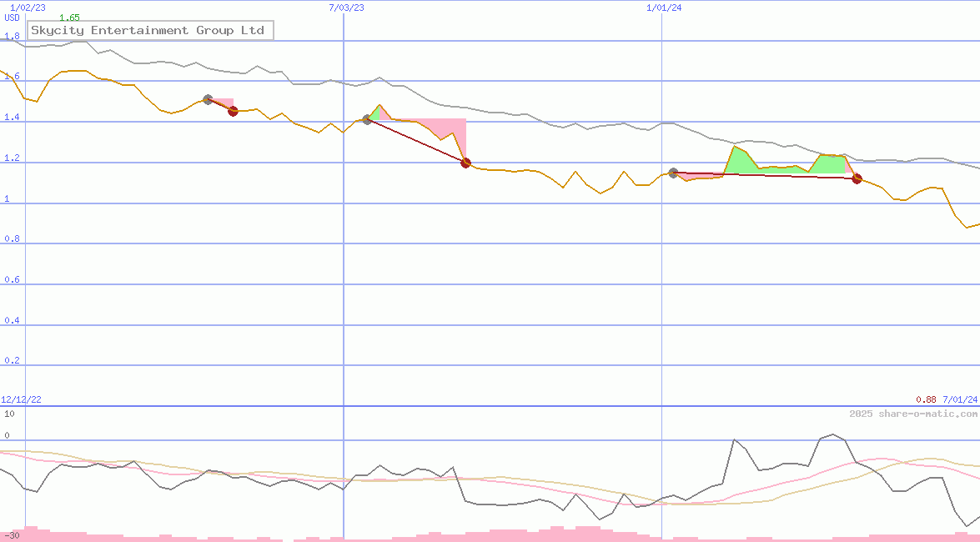This screenshot has height=542, width=980.
Task: Select the 1/01/24 date label
Action: click(x=664, y=8)
